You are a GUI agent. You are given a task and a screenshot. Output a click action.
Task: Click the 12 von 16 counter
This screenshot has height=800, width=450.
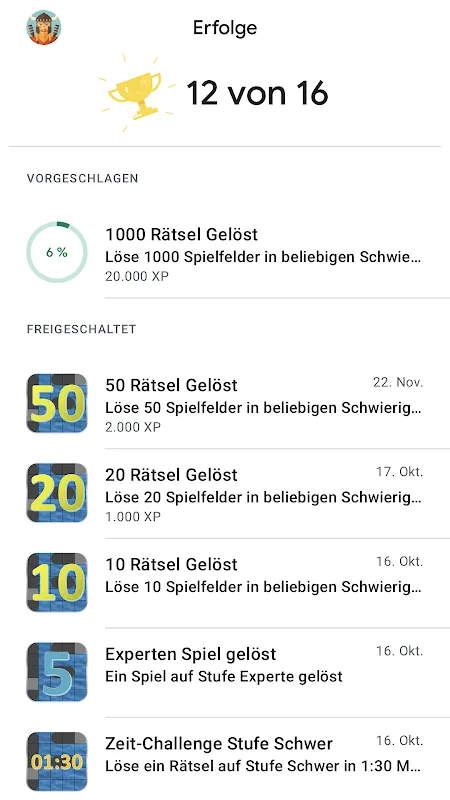[x=257, y=94]
